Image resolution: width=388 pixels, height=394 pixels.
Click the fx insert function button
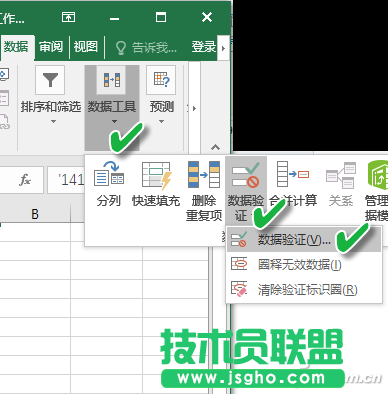point(25,180)
